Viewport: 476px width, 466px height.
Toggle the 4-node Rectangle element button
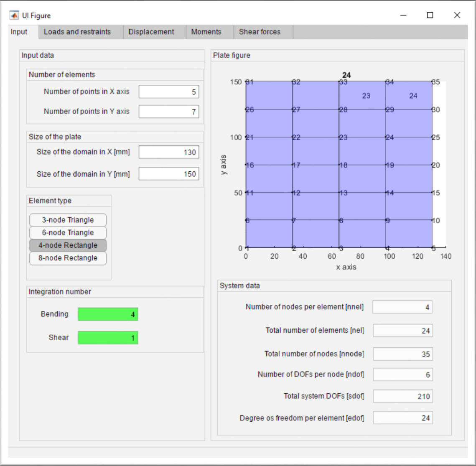[68, 245]
